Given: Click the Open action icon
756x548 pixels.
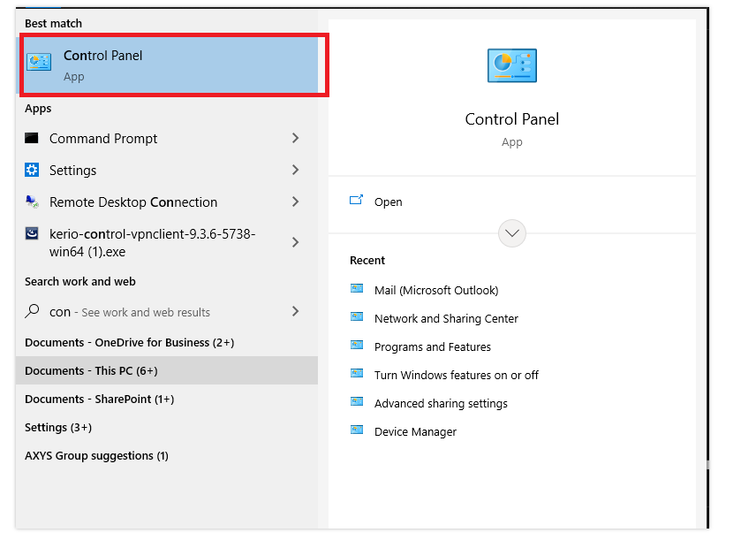Looking at the screenshot, I should pos(356,200).
